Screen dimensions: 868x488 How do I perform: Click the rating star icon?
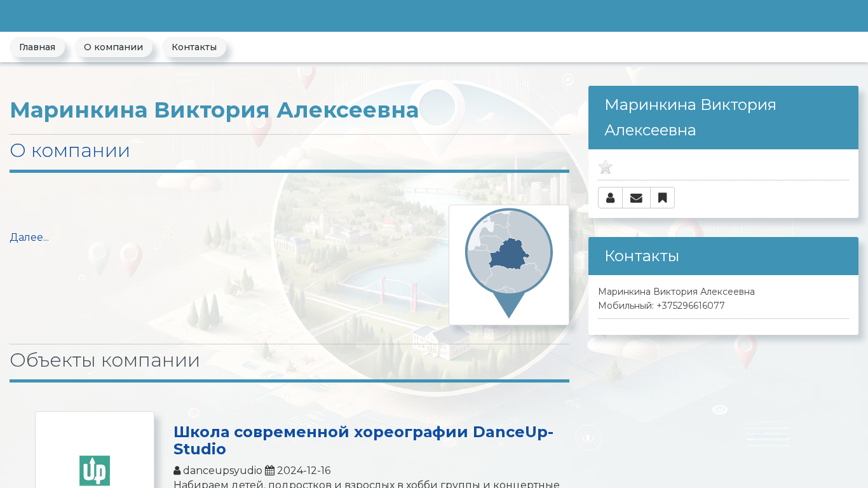606,167
